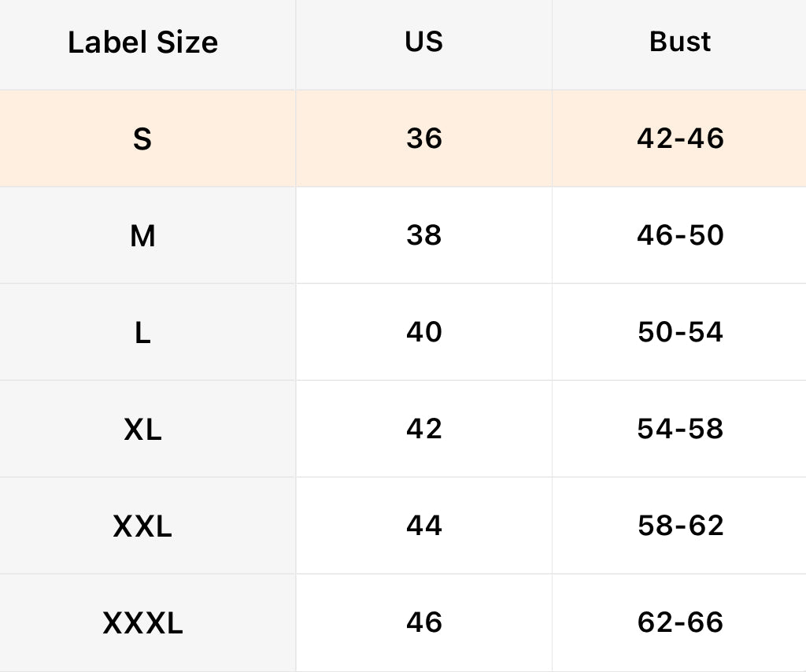Select the M label size cell
The width and height of the screenshot is (806, 672).
(142, 236)
